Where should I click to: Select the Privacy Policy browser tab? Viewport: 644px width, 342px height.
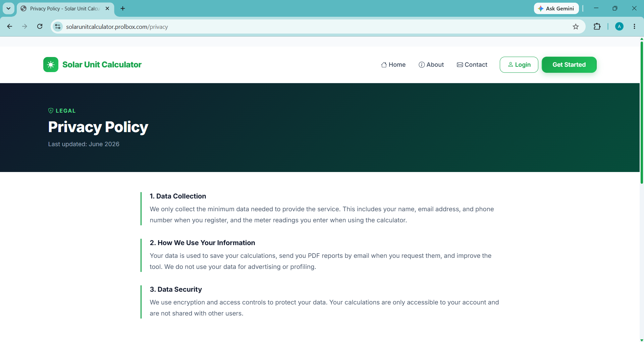pos(65,9)
